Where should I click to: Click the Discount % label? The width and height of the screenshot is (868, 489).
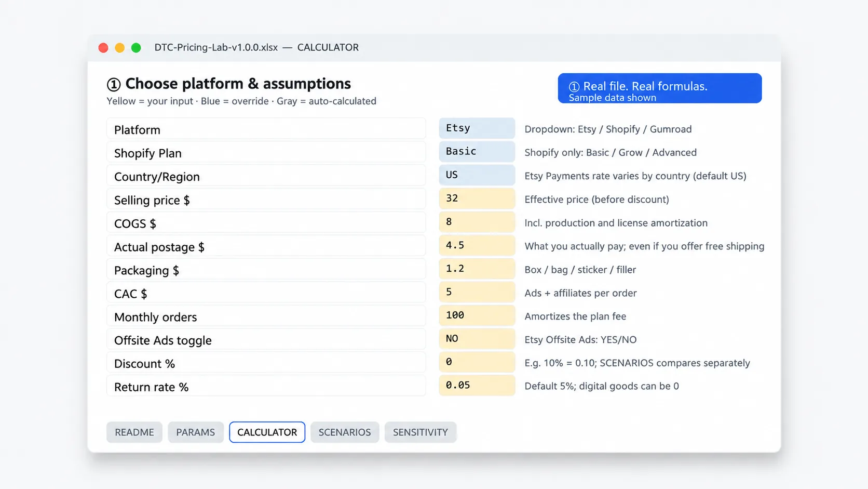click(144, 364)
